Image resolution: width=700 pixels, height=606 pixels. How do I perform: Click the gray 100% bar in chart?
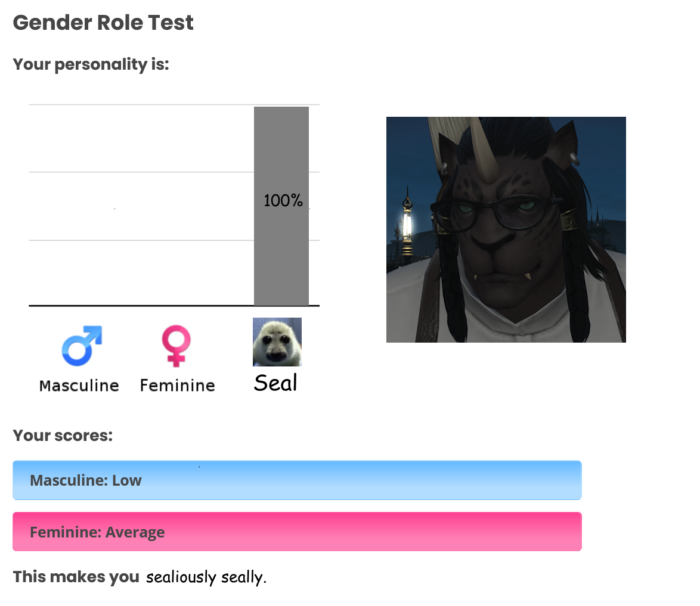pos(281,206)
